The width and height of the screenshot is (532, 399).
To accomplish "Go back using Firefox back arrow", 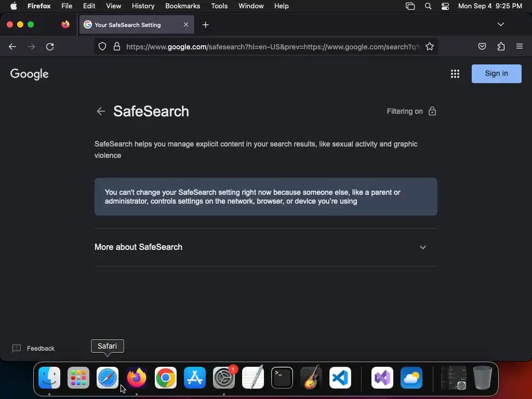I will (12, 46).
